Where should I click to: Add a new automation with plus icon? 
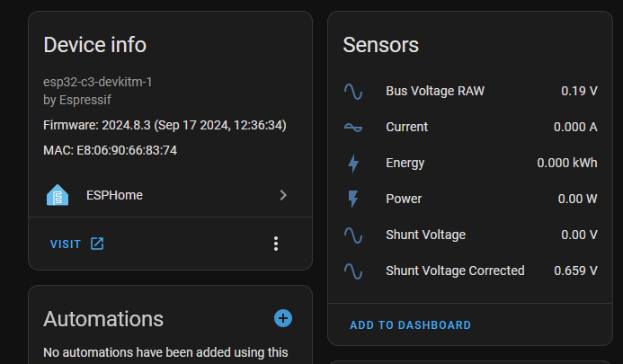(x=283, y=318)
